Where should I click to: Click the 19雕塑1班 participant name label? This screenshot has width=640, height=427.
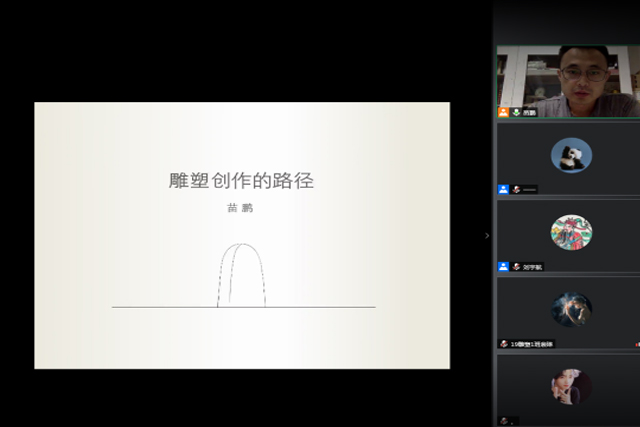[x=532, y=344]
